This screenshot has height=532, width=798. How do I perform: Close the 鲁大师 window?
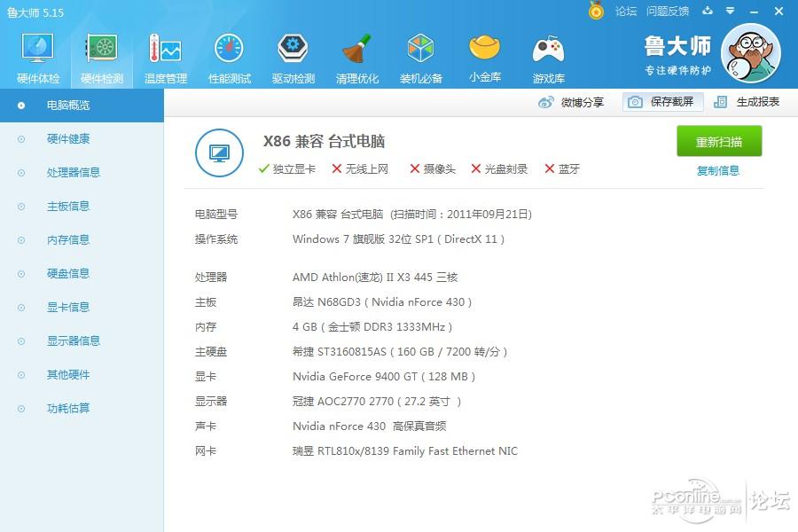[778, 11]
